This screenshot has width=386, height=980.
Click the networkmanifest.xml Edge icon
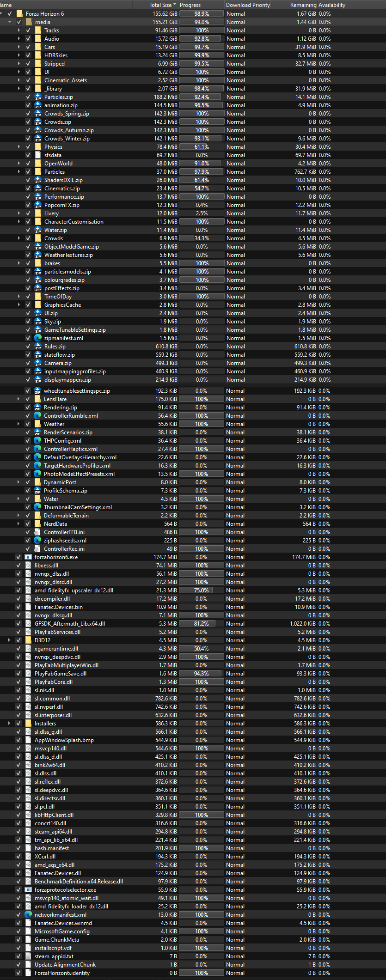click(28, 915)
